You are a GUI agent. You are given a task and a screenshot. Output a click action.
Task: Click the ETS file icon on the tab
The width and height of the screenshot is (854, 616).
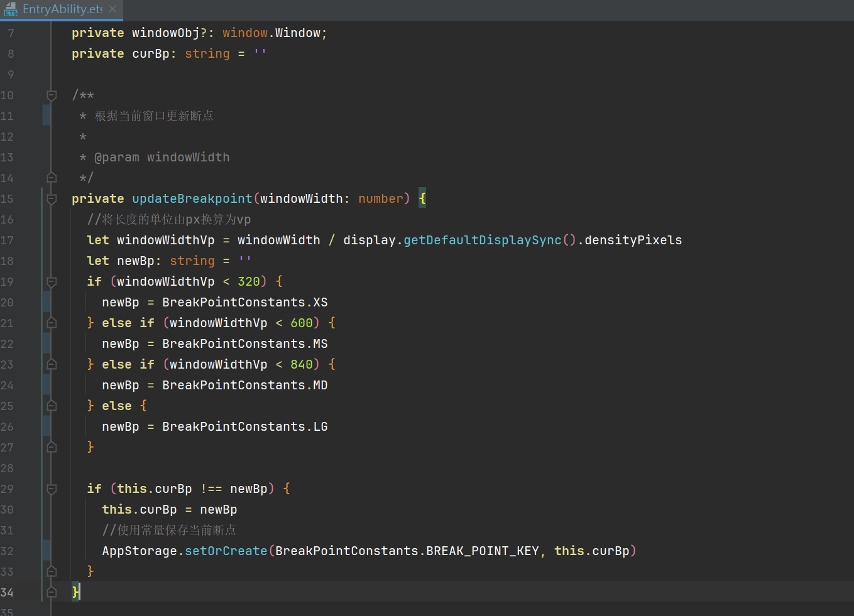[11, 9]
